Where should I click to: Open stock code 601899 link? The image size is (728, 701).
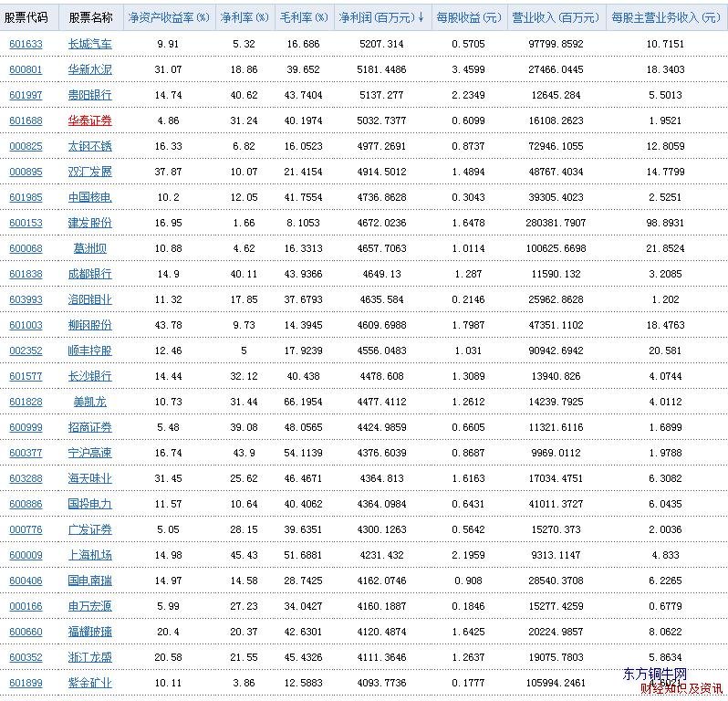26,683
